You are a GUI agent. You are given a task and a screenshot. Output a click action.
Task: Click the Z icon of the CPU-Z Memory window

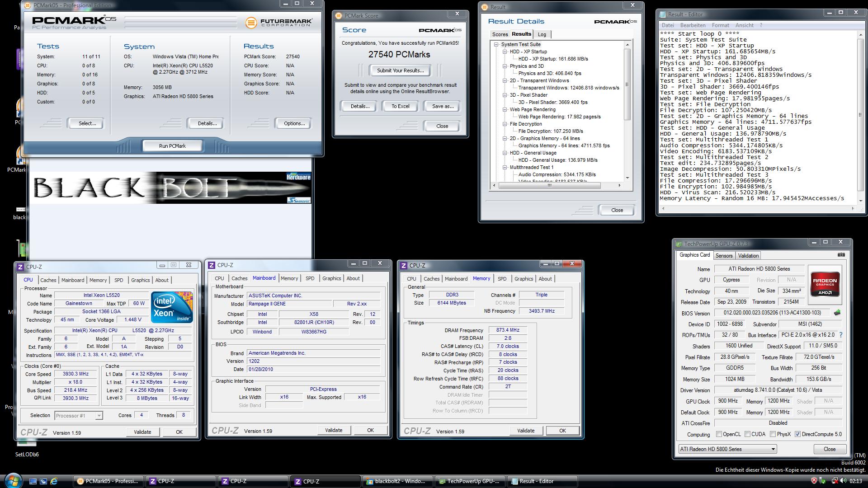[x=404, y=265]
